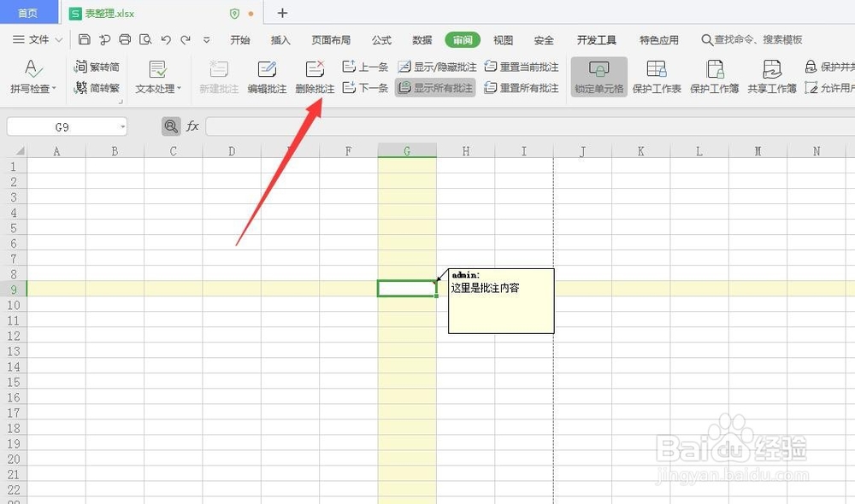Image resolution: width=855 pixels, height=504 pixels.
Task: Click the 查找命令 search box
Action: [x=752, y=40]
